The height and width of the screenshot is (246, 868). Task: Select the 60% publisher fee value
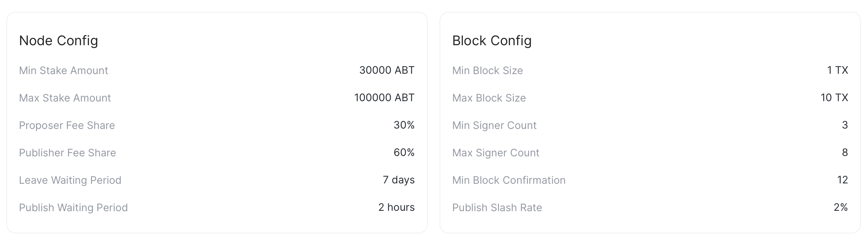pos(404,153)
